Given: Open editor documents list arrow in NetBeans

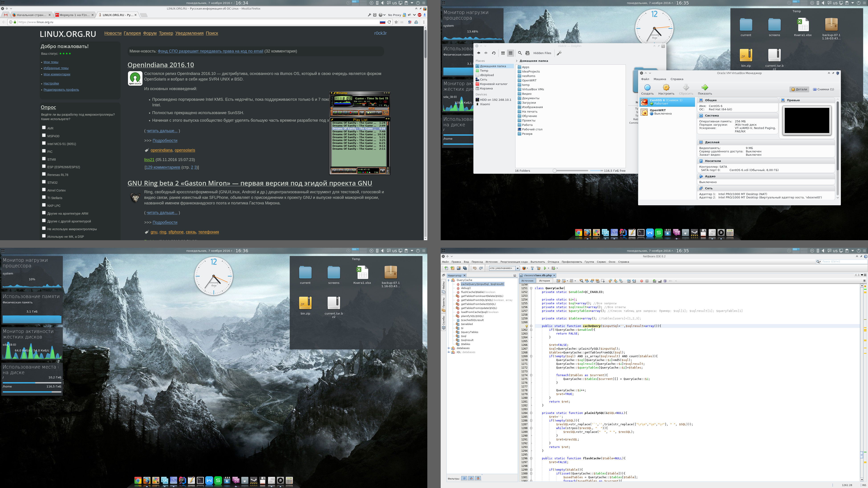Looking at the screenshot, I should point(862,275).
